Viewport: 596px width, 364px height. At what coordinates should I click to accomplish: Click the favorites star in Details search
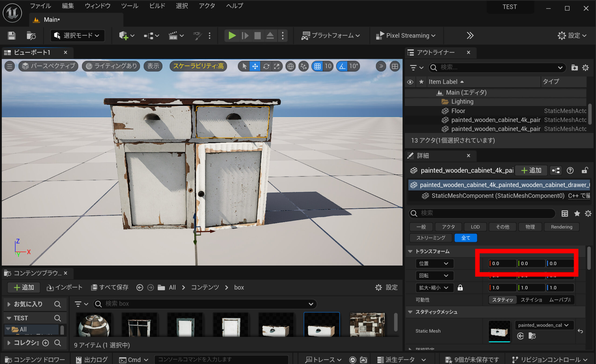tap(577, 213)
